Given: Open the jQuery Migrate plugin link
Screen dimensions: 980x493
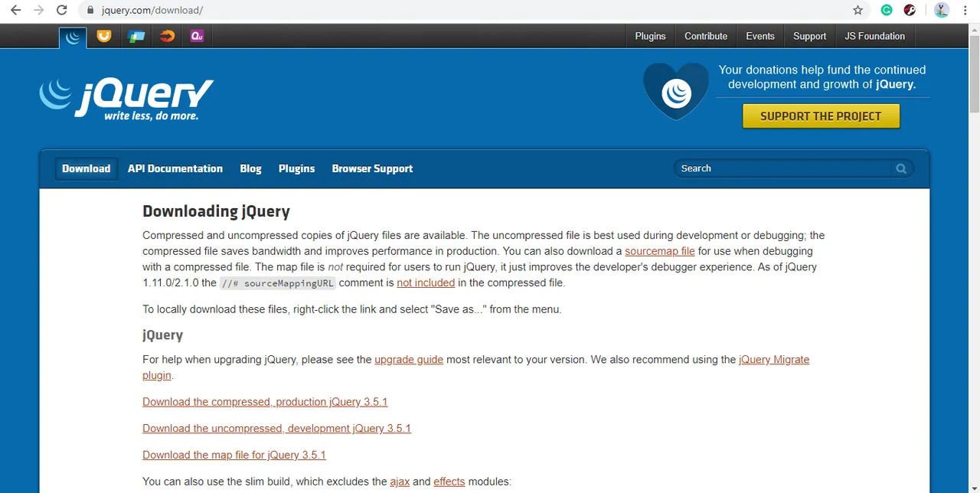Looking at the screenshot, I should click(774, 359).
